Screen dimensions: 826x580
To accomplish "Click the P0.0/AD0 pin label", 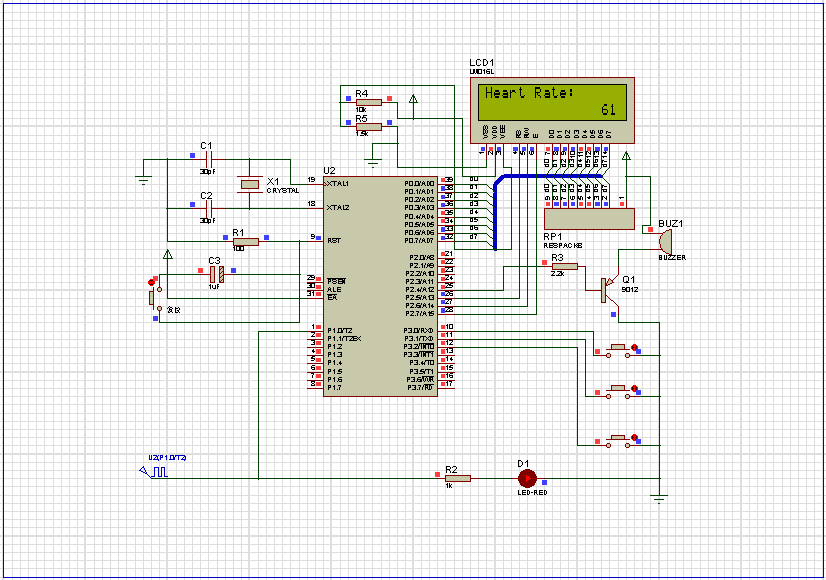I will pos(420,184).
